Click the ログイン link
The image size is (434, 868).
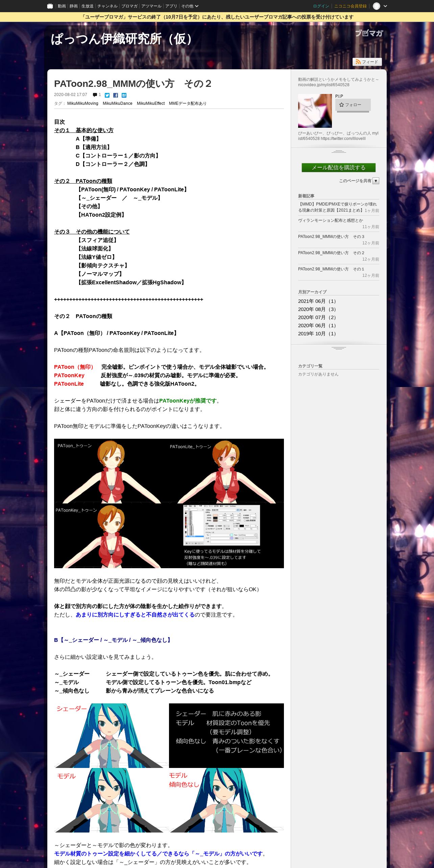tap(321, 6)
